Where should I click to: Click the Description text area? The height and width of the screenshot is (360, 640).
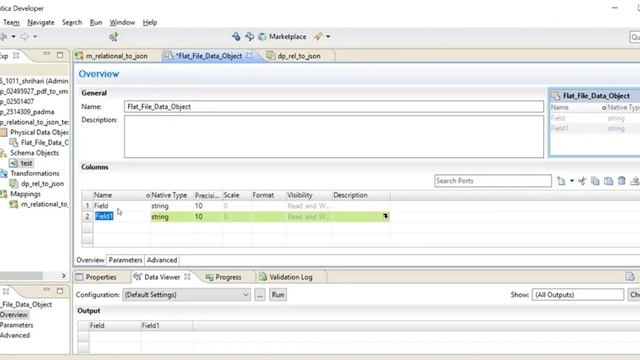click(x=333, y=137)
